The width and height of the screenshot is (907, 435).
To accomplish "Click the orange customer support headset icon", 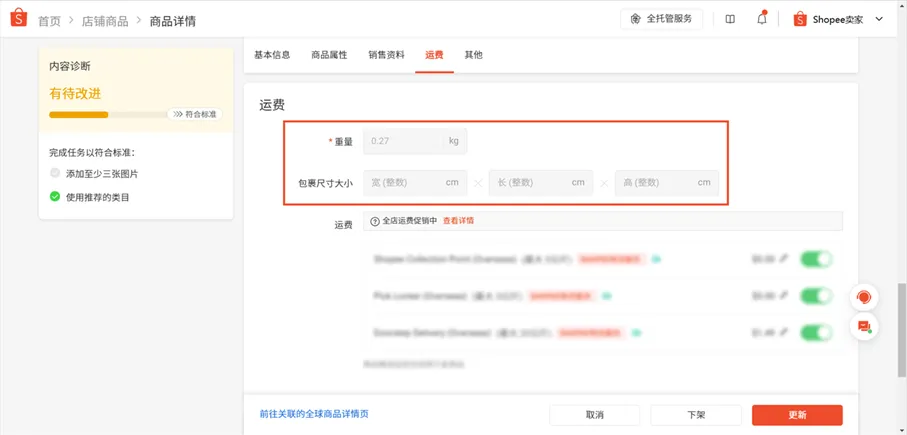I will 864,297.
